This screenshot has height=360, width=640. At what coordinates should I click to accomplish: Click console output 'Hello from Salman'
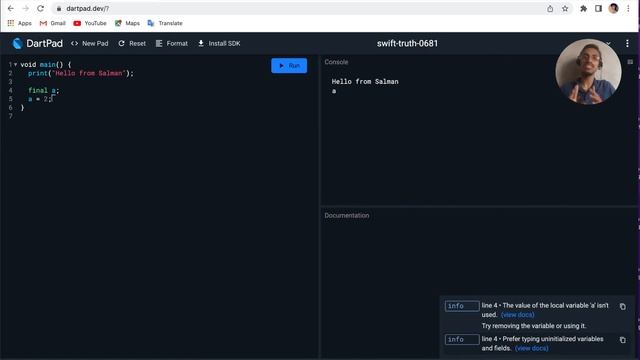pos(365,82)
